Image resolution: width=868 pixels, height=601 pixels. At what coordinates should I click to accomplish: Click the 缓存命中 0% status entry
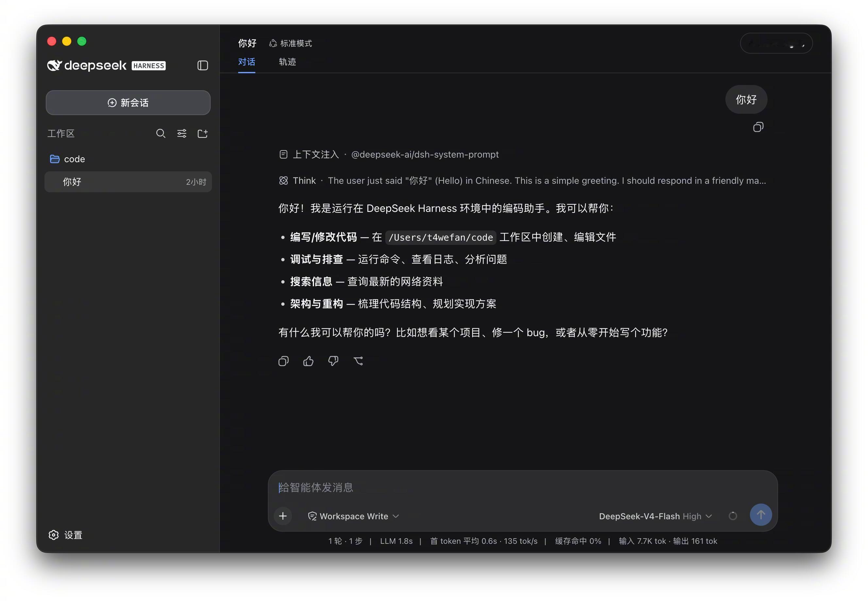tap(578, 541)
